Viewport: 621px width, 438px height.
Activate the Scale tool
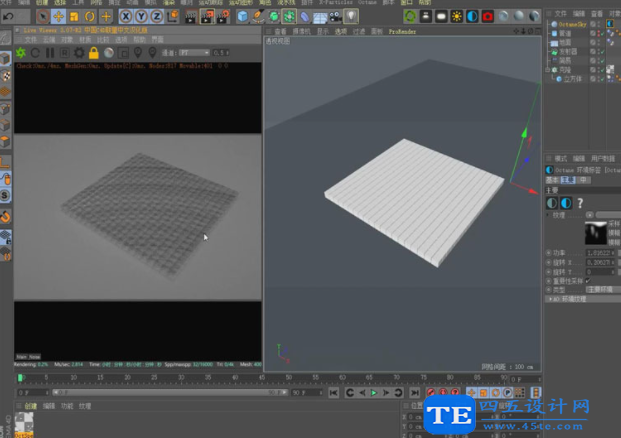click(74, 17)
